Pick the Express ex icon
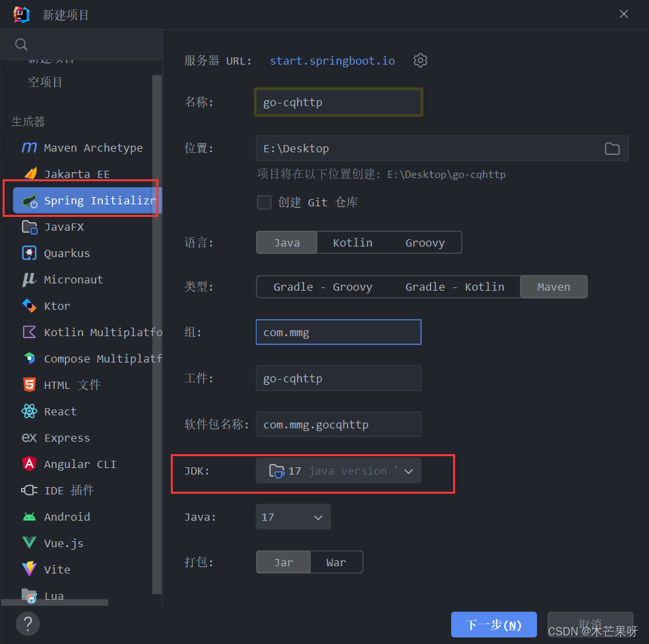 click(x=29, y=438)
